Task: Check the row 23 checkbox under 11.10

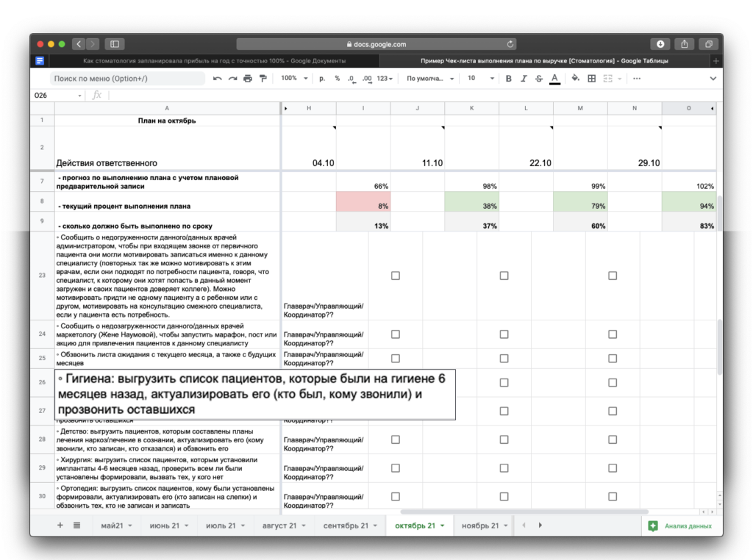Action: (x=396, y=276)
